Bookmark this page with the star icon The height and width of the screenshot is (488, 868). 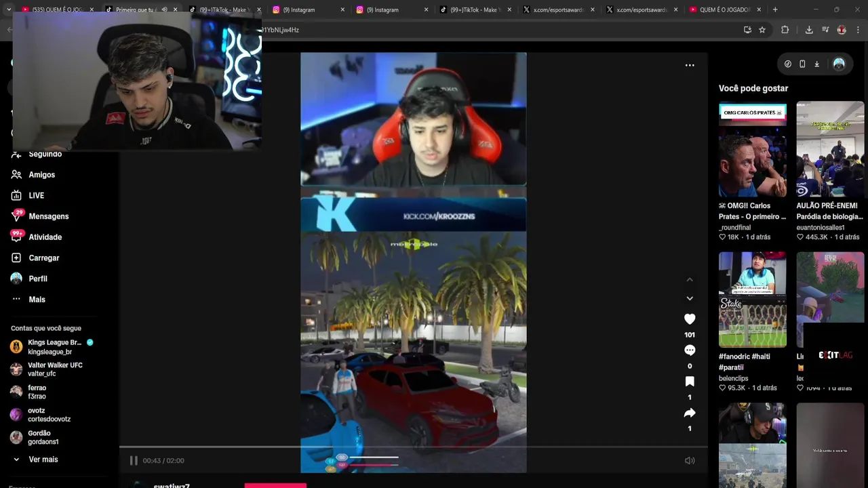click(x=762, y=30)
